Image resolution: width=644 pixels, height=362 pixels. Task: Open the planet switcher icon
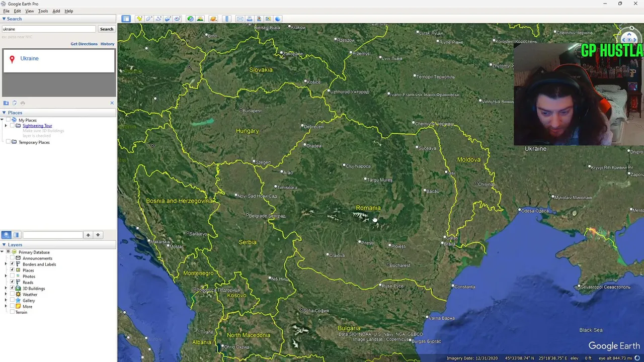tap(213, 19)
